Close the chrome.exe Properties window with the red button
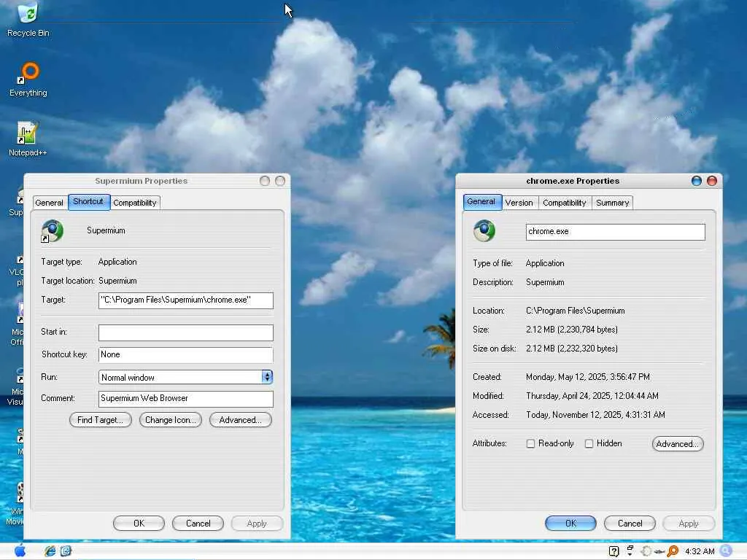The width and height of the screenshot is (747, 560). pos(712,181)
